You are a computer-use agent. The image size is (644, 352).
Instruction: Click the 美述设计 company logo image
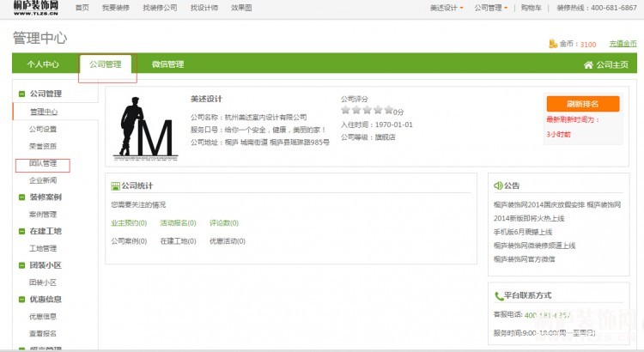click(x=146, y=129)
